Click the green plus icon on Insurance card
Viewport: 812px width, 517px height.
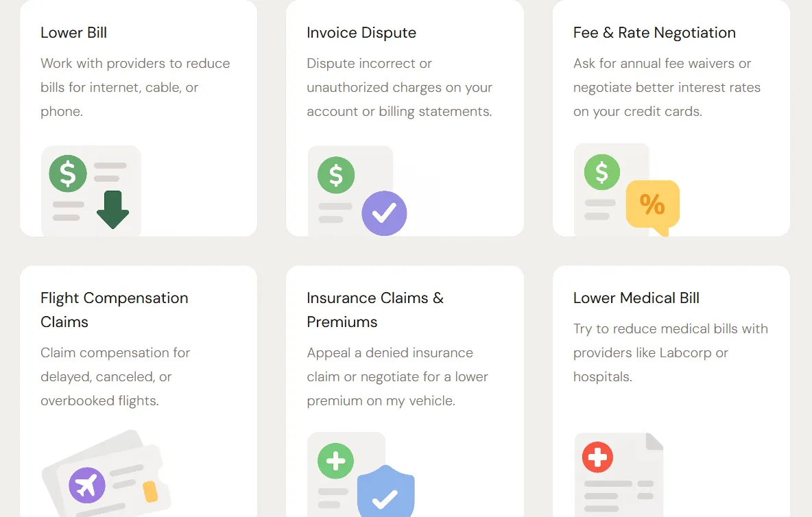pos(335,460)
